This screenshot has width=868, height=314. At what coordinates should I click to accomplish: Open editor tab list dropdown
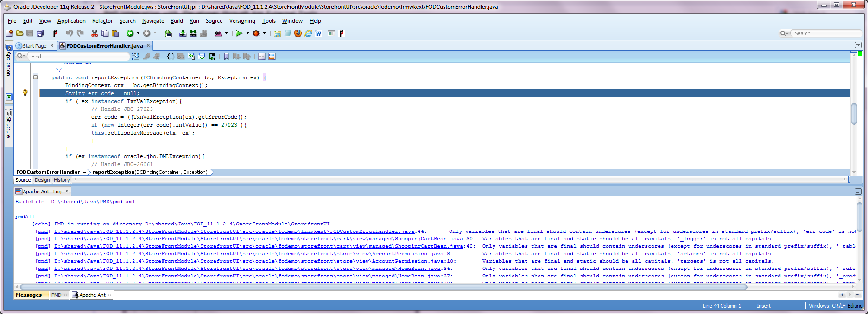tap(858, 45)
